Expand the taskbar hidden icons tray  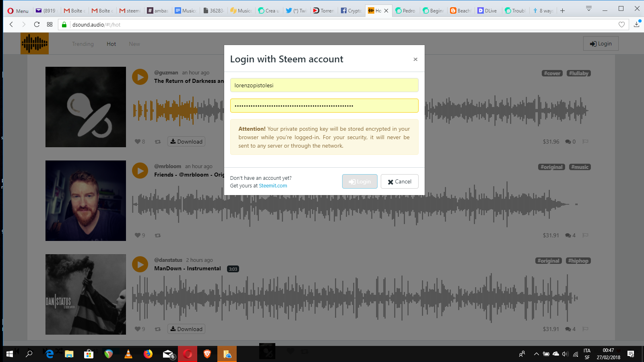click(536, 354)
